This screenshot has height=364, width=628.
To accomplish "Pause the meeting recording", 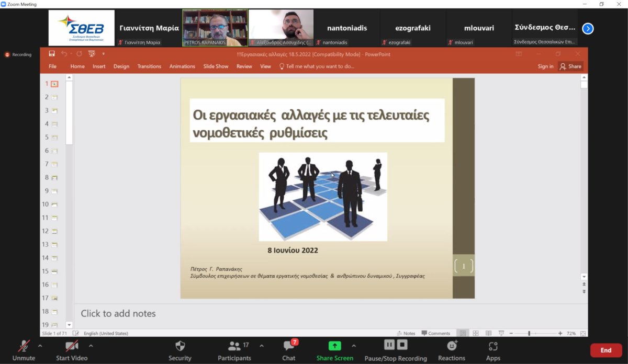I will (x=389, y=345).
